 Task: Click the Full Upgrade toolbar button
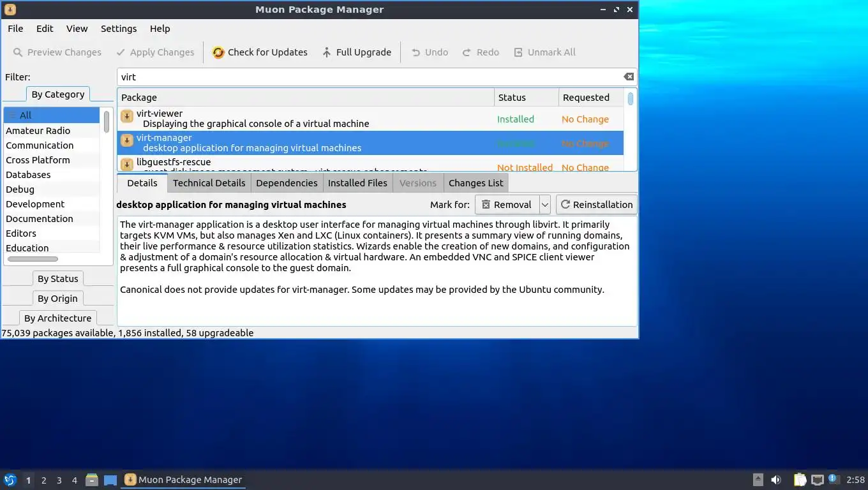(x=356, y=52)
